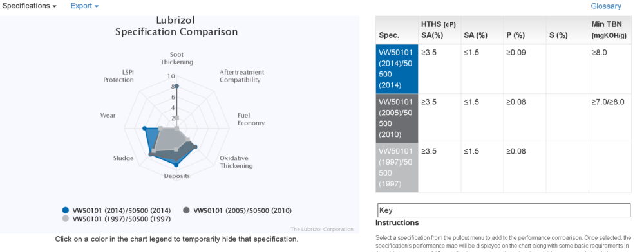Click the HTHS (cP) column header

tap(439, 30)
